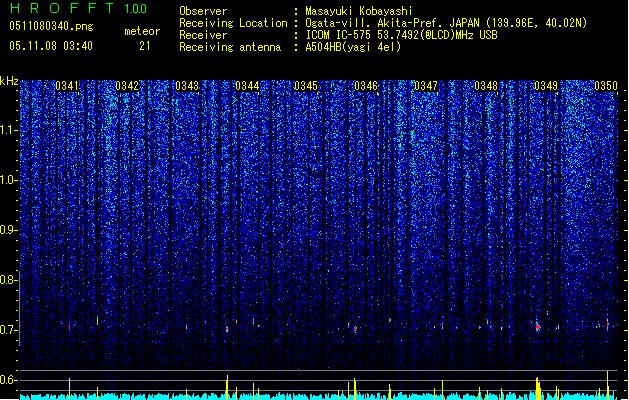Screen dimensions: 629x400
Task: Click the 'Observer' field label
Action: [203, 11]
